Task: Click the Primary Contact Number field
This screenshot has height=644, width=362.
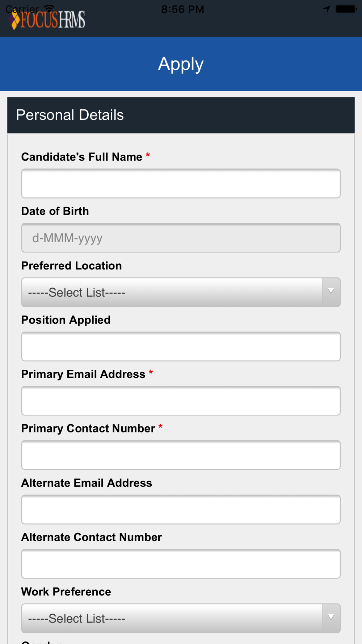Action: [x=181, y=455]
